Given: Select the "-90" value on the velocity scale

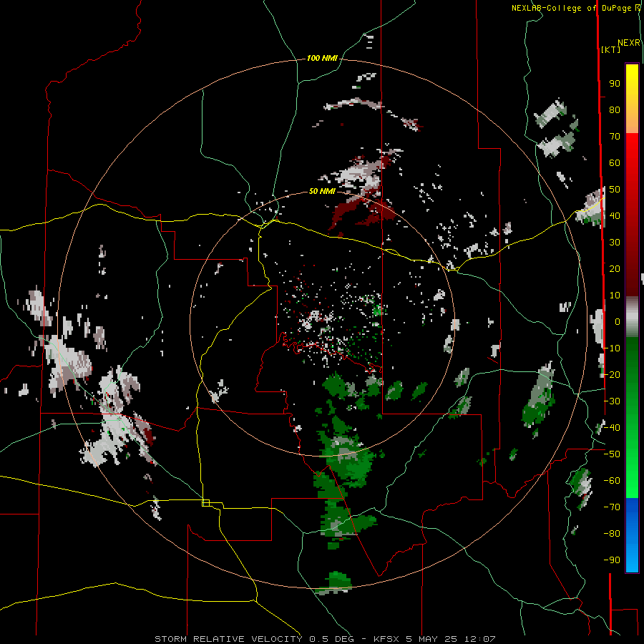Looking at the screenshot, I should tap(612, 560).
